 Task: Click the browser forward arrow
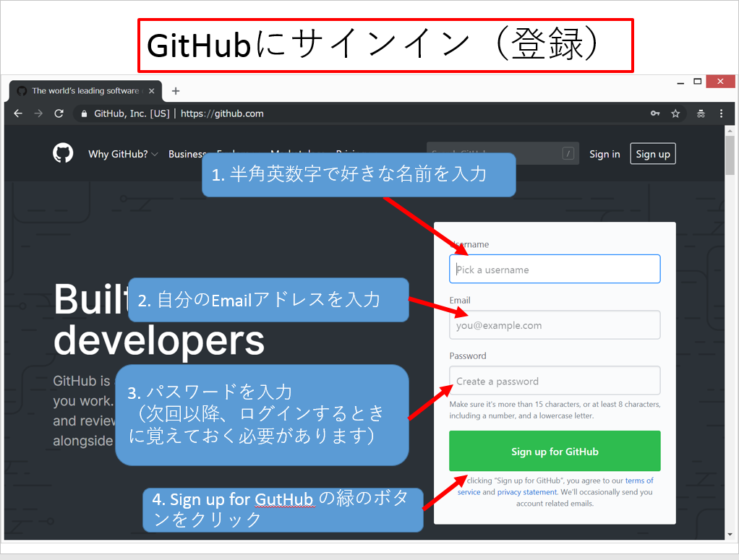coord(38,113)
